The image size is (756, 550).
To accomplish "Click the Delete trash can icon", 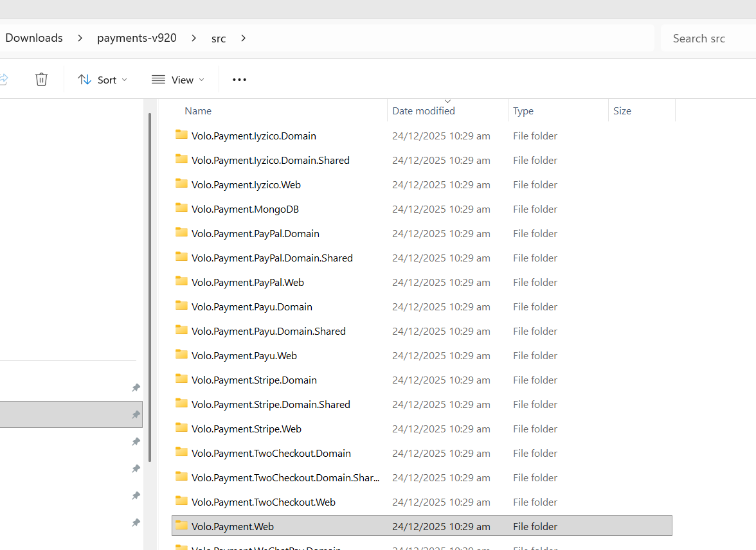I will tap(41, 80).
